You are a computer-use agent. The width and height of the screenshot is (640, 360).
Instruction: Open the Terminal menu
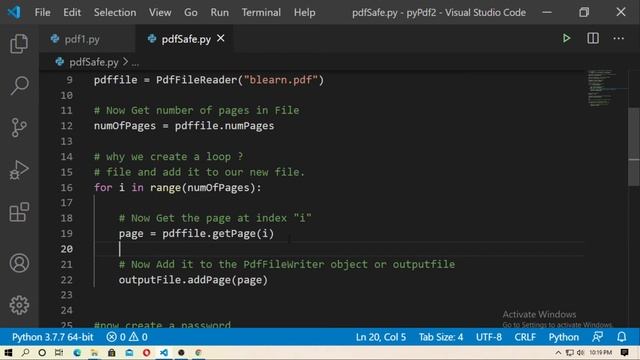click(261, 12)
